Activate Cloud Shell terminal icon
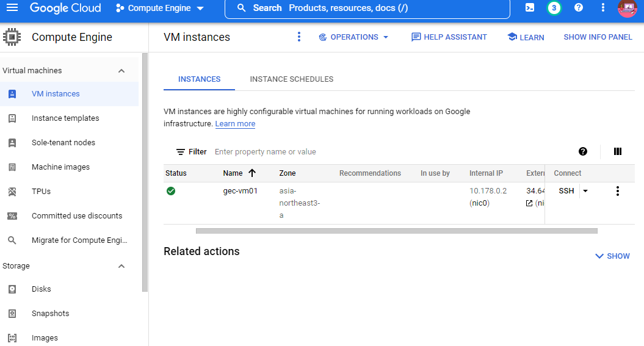The image size is (644, 346). point(530,8)
